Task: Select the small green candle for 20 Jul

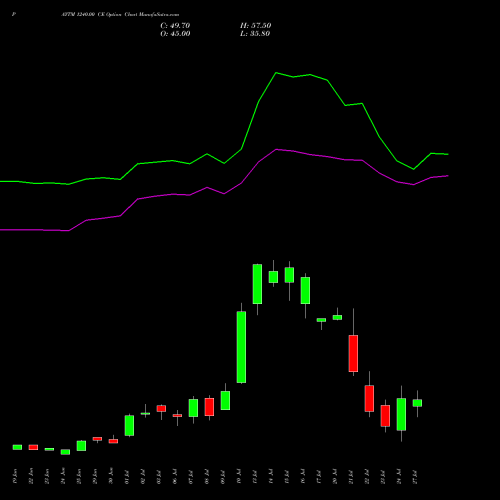Action: click(x=337, y=318)
